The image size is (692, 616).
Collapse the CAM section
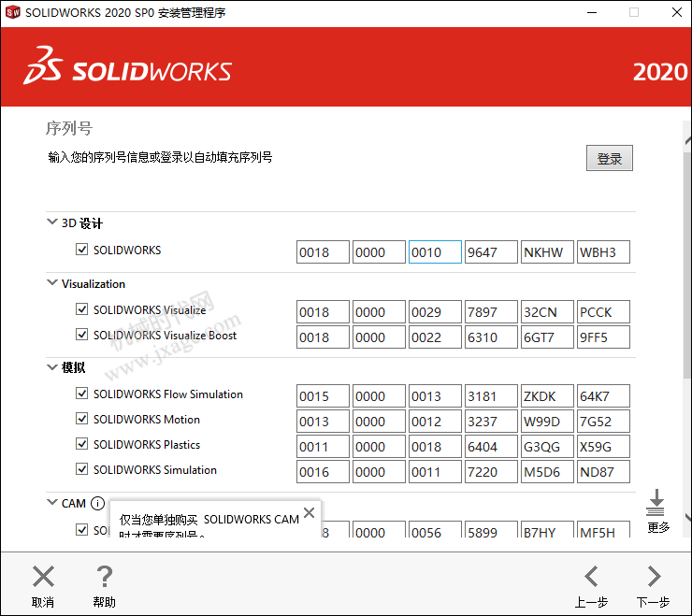52,502
